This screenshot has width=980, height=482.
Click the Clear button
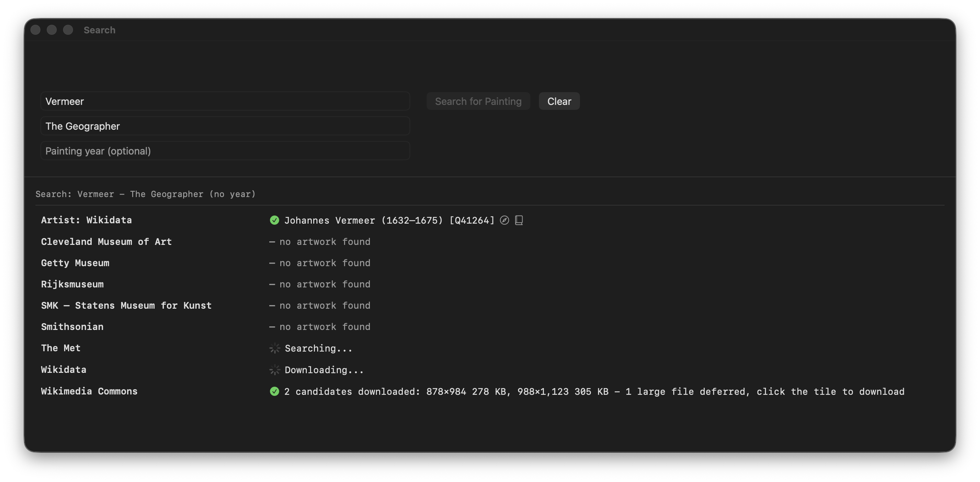559,101
